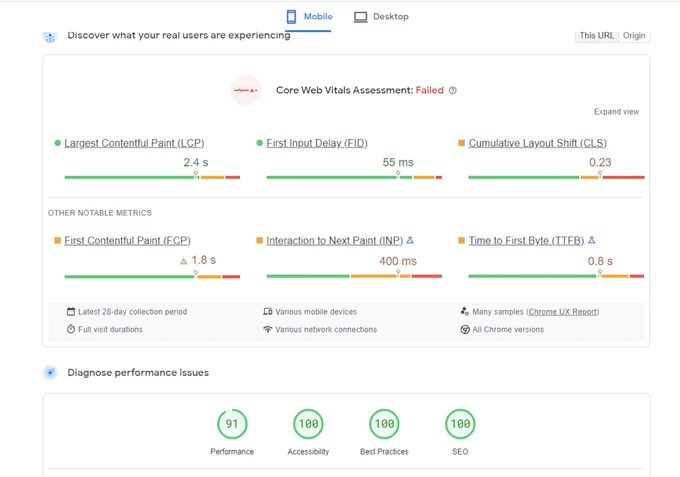
Task: Open the Interaction to Next Paint link
Action: click(334, 241)
